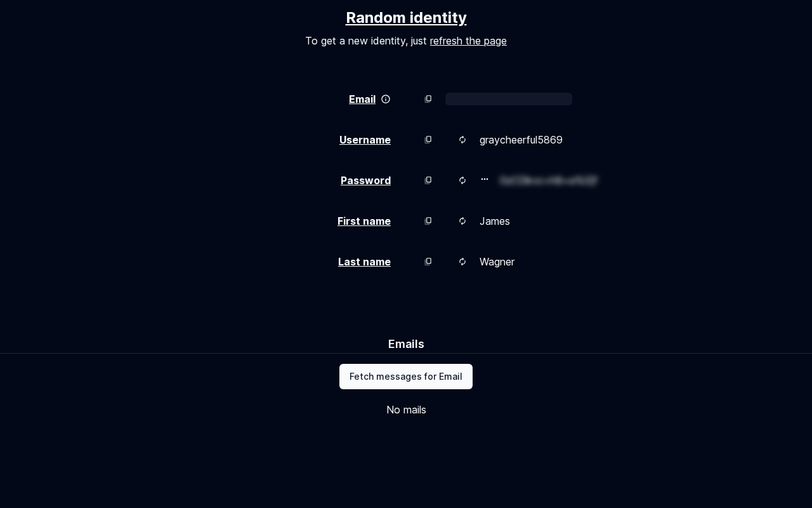This screenshot has width=812, height=508.
Task: Open the three-dots password options
Action: click(x=485, y=180)
